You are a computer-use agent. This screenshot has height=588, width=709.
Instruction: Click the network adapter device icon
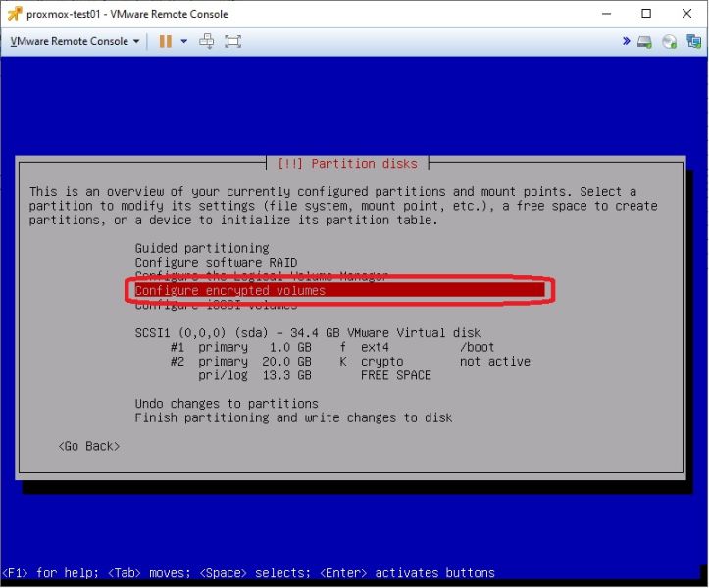[694, 41]
